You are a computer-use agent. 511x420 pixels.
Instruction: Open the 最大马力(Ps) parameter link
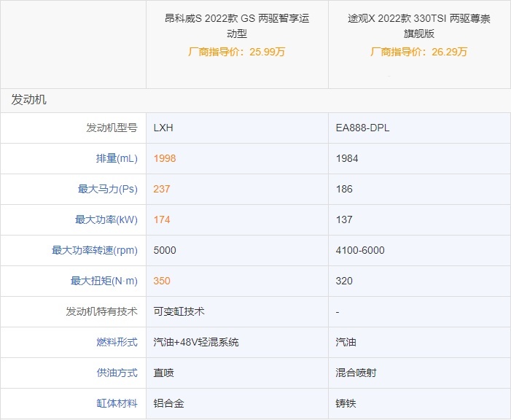coord(108,189)
